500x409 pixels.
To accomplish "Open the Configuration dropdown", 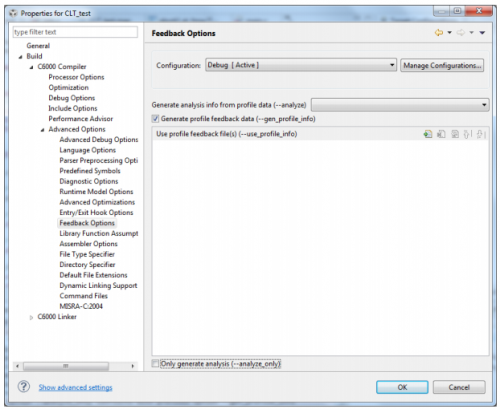I will click(301, 65).
